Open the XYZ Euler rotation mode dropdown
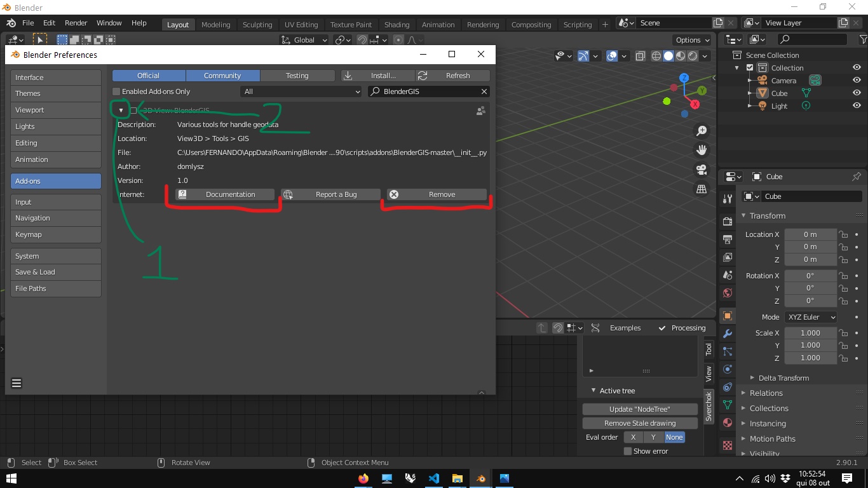This screenshot has width=868, height=488. 811,317
